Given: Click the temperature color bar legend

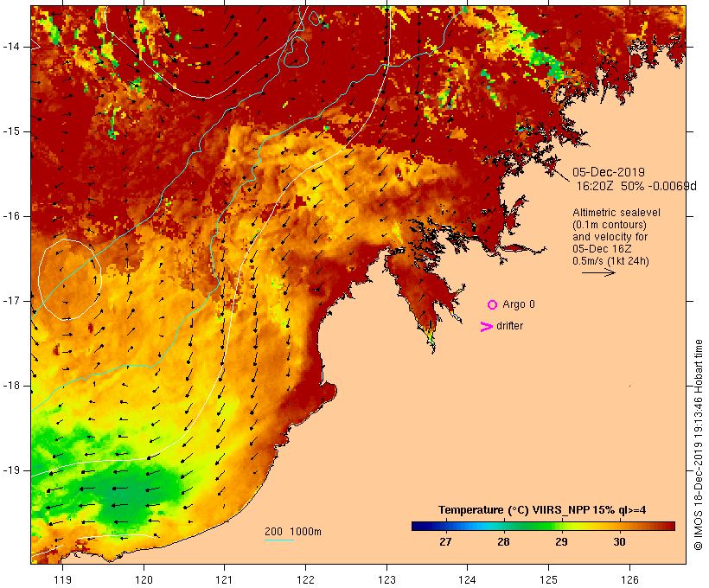Looking at the screenshot, I should click(x=543, y=526).
